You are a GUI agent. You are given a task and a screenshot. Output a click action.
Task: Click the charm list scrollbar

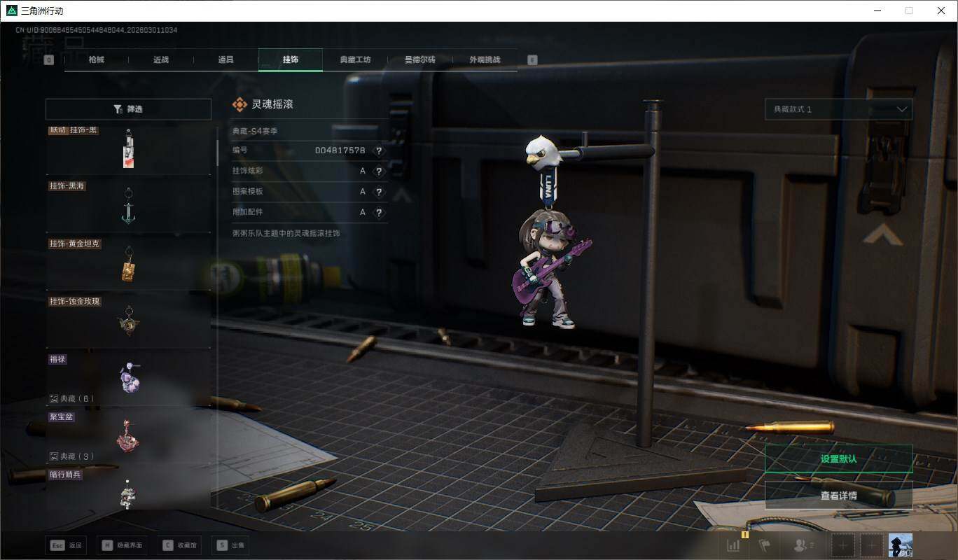(x=217, y=150)
